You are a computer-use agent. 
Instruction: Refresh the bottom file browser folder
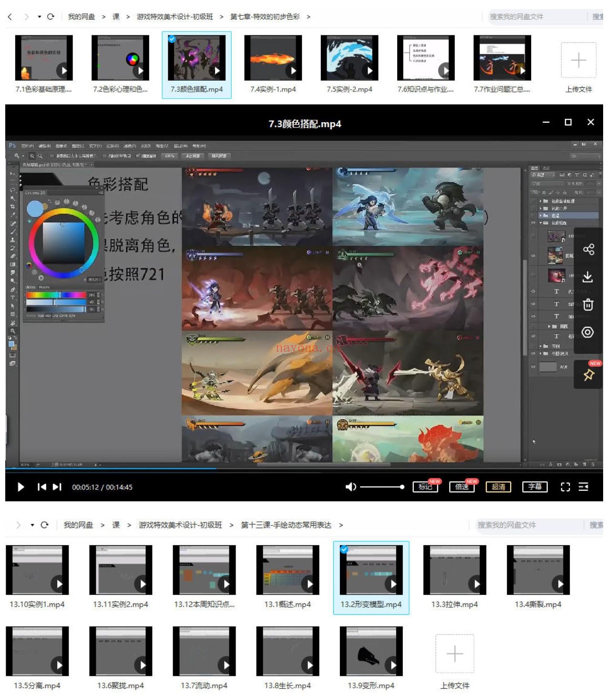click(x=44, y=525)
